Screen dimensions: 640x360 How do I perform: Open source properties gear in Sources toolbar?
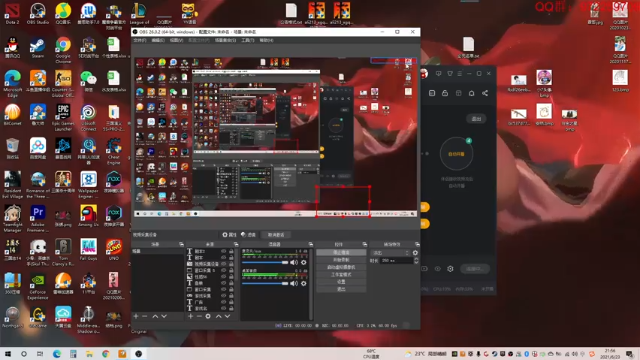point(208,316)
